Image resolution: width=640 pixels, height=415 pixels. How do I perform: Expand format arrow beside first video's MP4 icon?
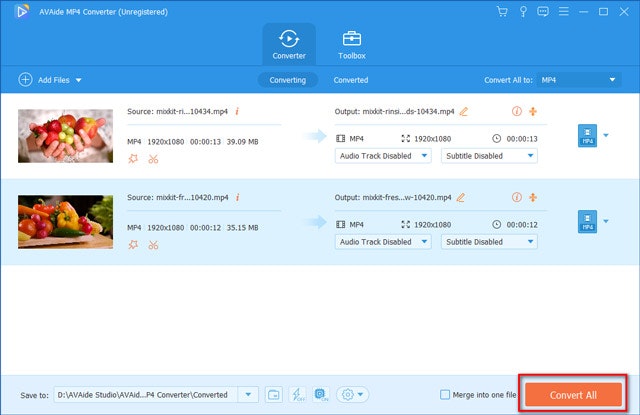click(x=606, y=135)
